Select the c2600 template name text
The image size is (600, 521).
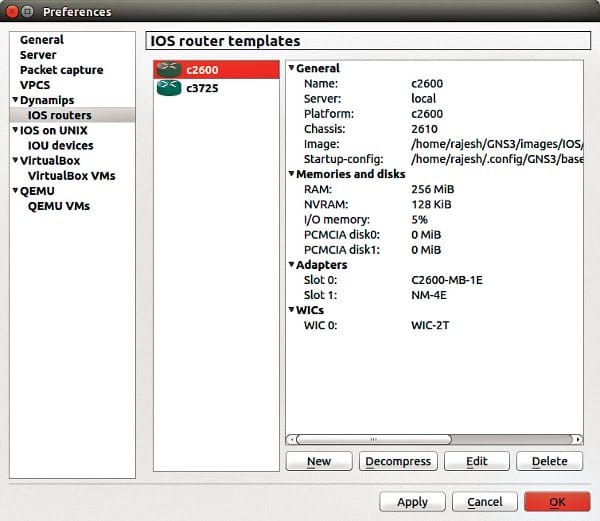[x=202, y=70]
